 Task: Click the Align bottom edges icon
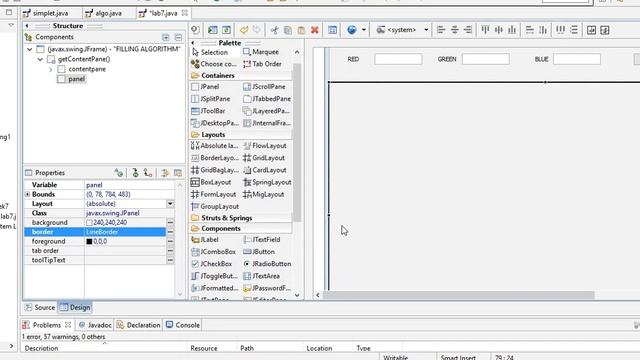point(512,30)
